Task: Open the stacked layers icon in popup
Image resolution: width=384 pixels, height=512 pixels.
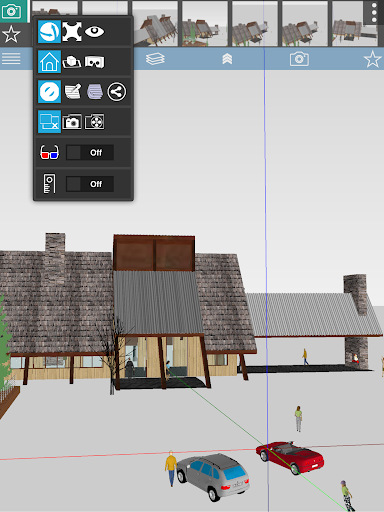Action: [95, 92]
